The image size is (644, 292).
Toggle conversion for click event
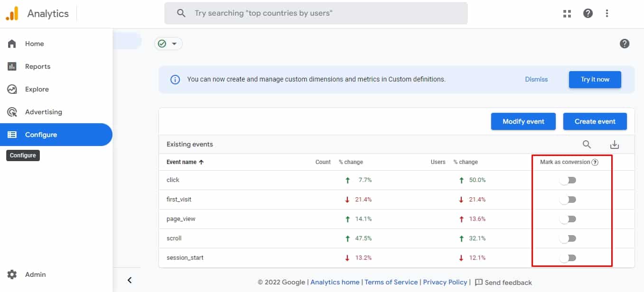tap(568, 180)
